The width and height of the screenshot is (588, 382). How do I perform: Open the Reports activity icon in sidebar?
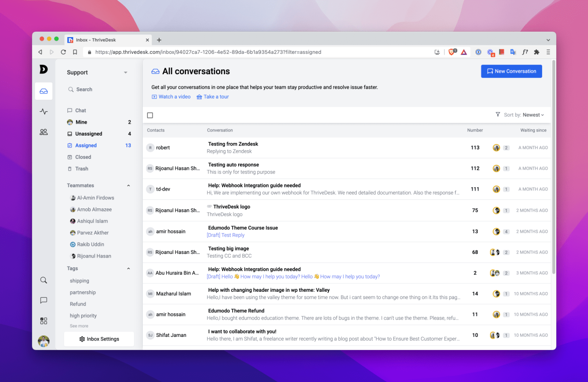tap(44, 111)
